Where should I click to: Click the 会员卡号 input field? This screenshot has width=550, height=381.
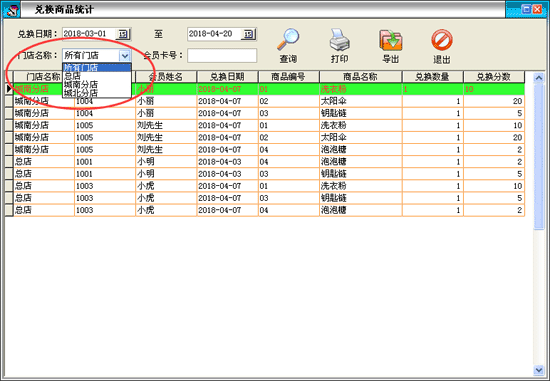coord(222,55)
